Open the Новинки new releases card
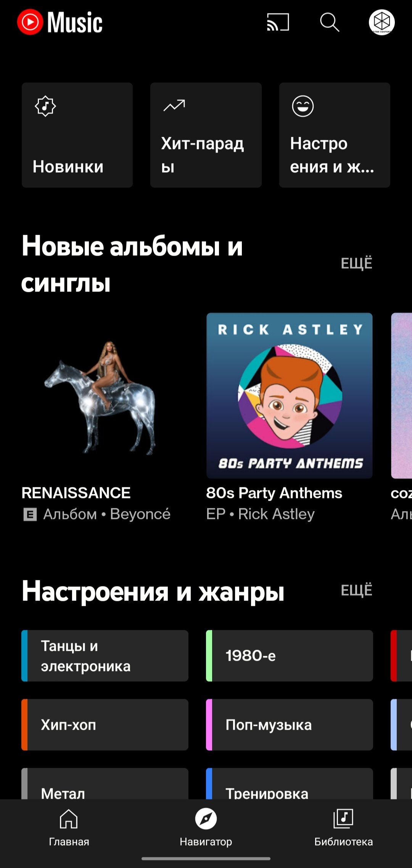412x868 pixels. point(77,135)
